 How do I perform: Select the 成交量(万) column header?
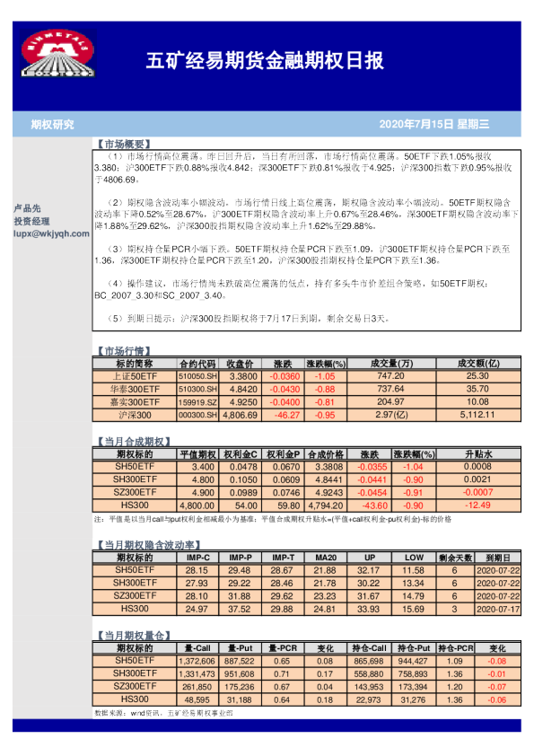tap(391, 364)
